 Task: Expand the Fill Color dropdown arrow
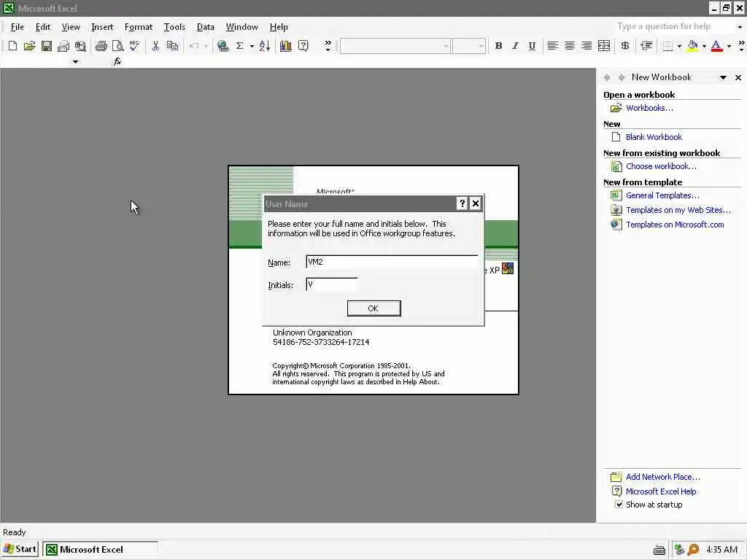point(704,46)
